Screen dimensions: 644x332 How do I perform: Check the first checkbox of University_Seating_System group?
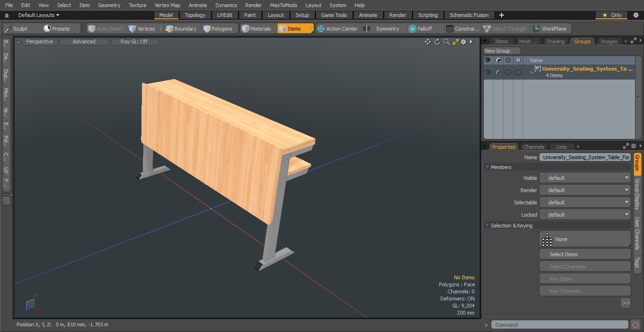click(508, 72)
